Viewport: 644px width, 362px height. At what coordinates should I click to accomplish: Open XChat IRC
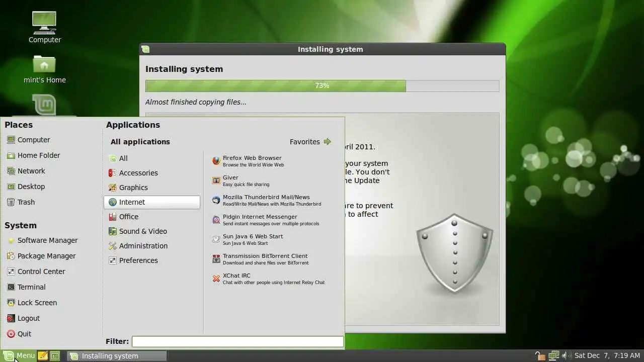(268, 279)
